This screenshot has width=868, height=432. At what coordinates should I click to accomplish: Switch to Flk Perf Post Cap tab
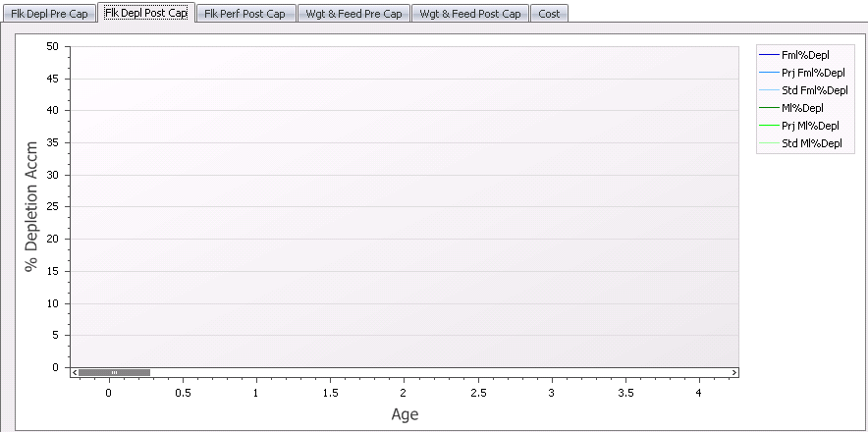tap(244, 14)
